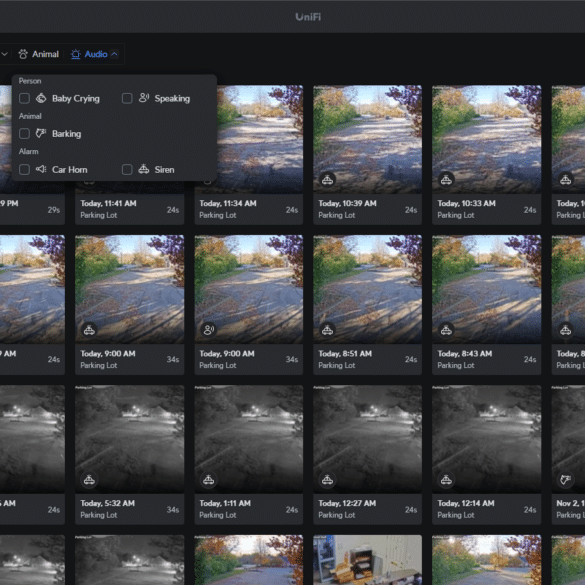Image resolution: width=585 pixels, height=585 pixels.
Task: Click siren badge on 12:14 AM clip
Action: [x=446, y=480]
